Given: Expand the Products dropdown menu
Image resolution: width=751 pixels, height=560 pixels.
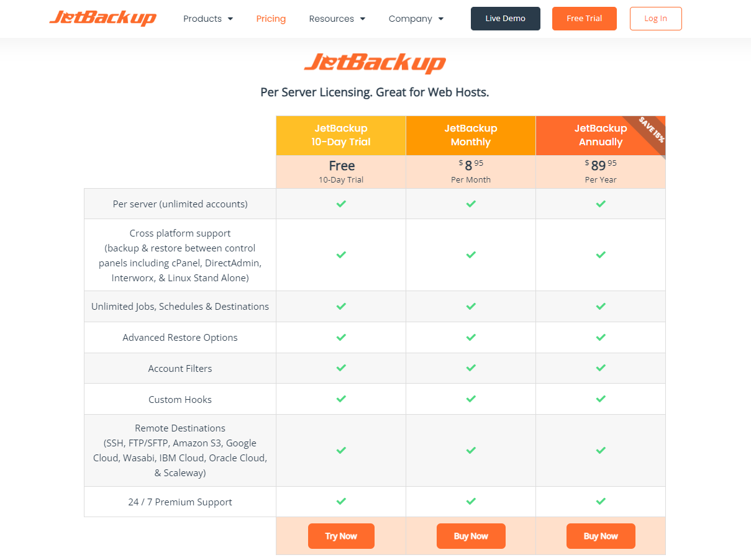Looking at the screenshot, I should 208,19.
